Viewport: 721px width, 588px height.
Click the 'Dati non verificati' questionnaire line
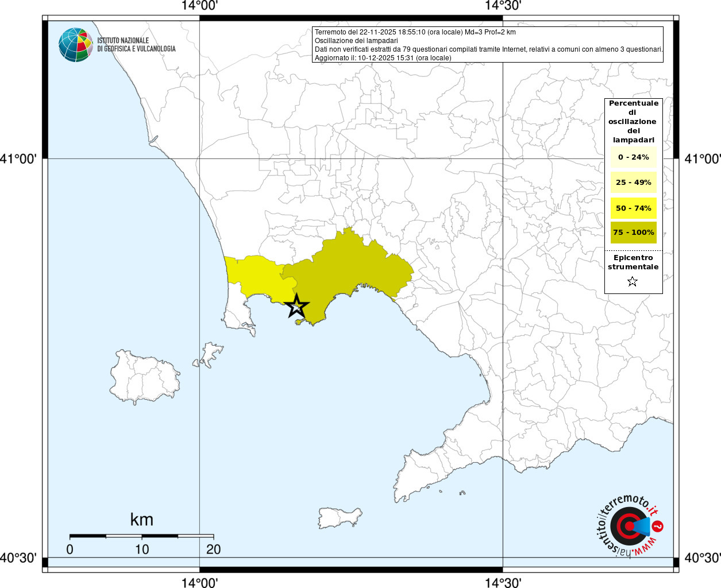488,49
